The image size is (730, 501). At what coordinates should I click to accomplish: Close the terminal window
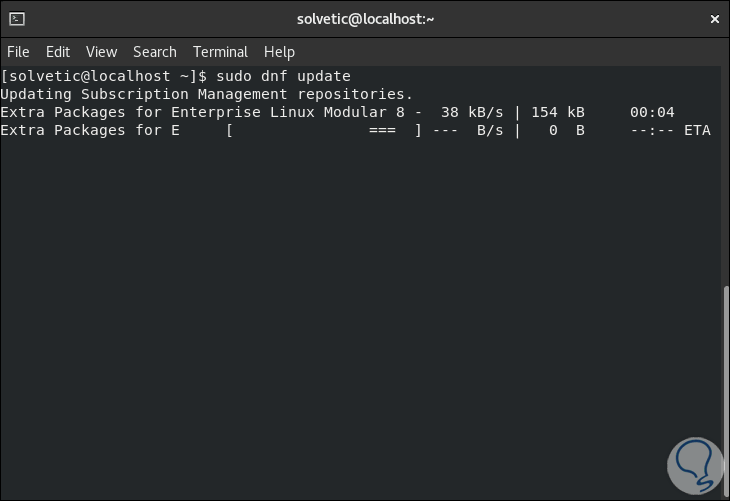[713, 18]
